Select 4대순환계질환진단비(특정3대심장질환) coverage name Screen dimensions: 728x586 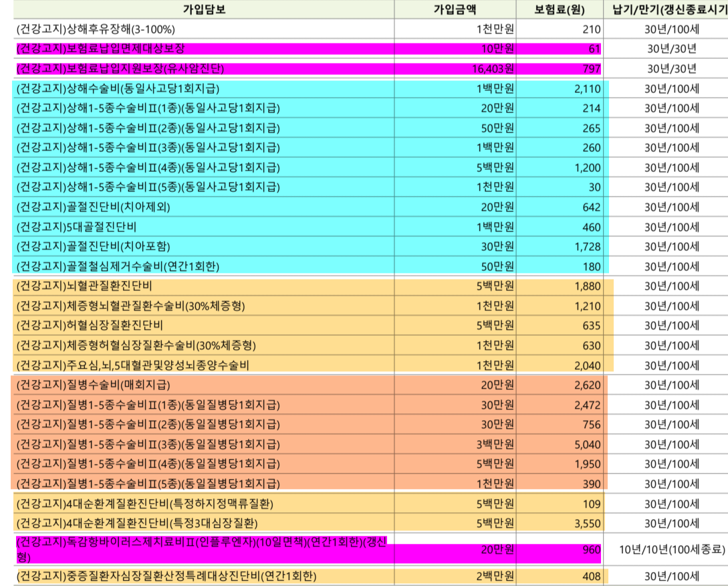pos(137,523)
